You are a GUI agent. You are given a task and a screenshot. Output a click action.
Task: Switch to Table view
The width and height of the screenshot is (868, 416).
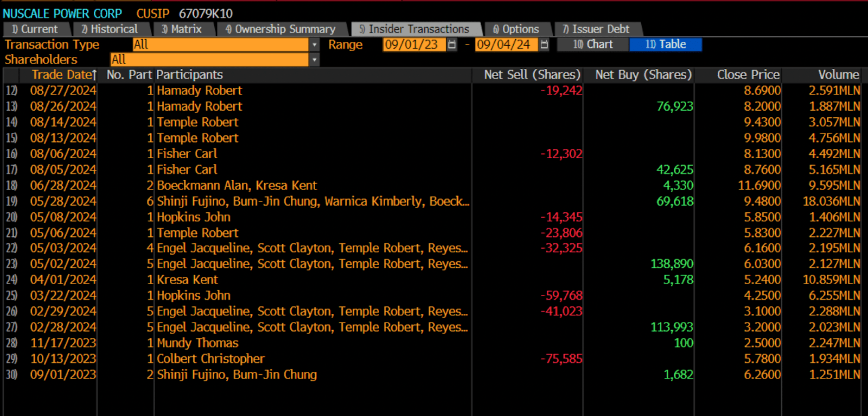pos(666,45)
